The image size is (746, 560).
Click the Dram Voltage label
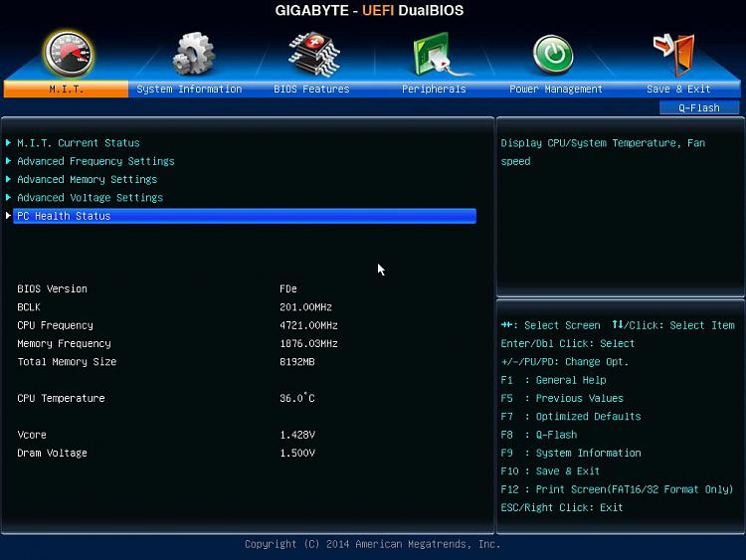(x=53, y=453)
